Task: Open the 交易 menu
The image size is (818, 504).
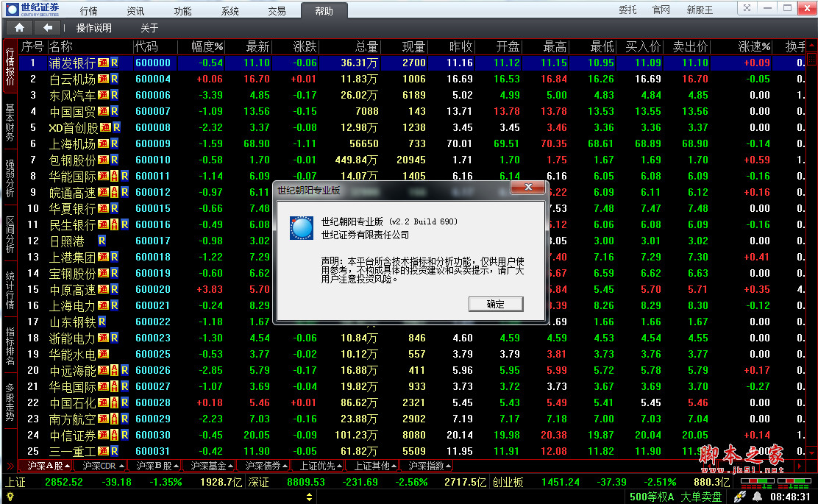Action: pyautogui.click(x=277, y=11)
